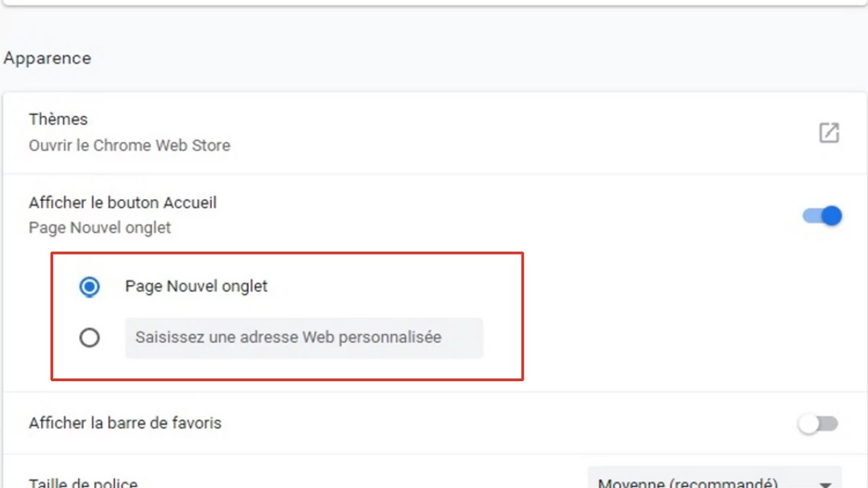Screen dimensions: 868x488
Task: Click the Apparence section heading
Action: click(x=47, y=59)
